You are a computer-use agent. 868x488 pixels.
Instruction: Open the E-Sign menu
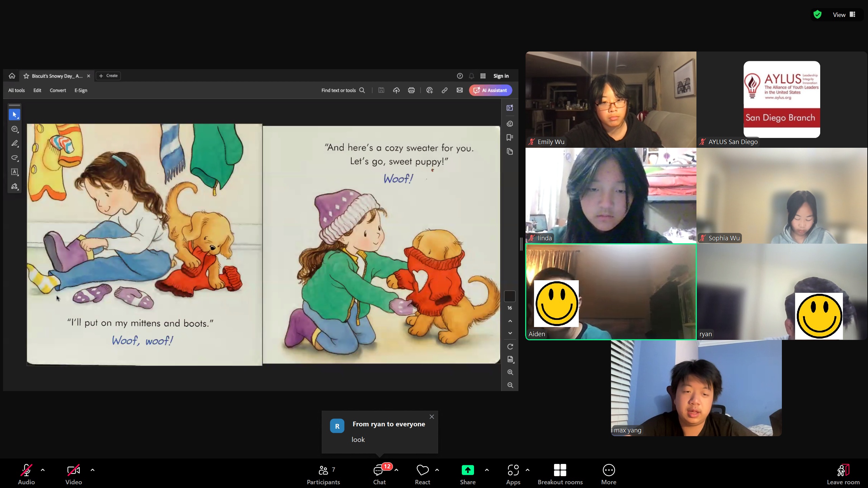pos(81,90)
